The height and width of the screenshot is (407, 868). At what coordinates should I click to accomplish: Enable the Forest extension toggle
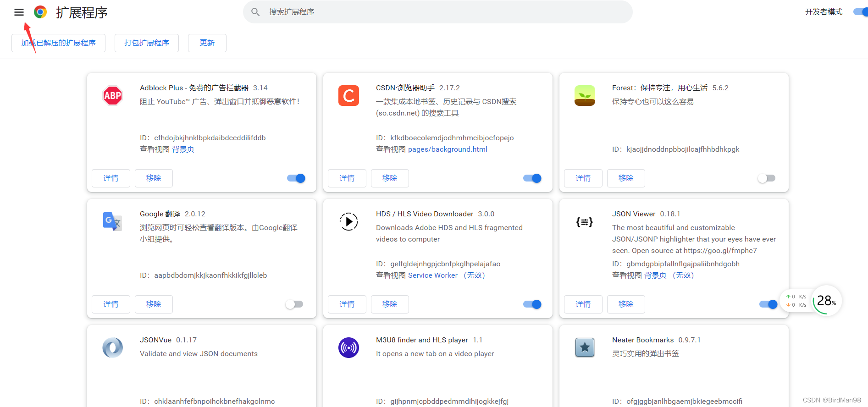tap(767, 178)
